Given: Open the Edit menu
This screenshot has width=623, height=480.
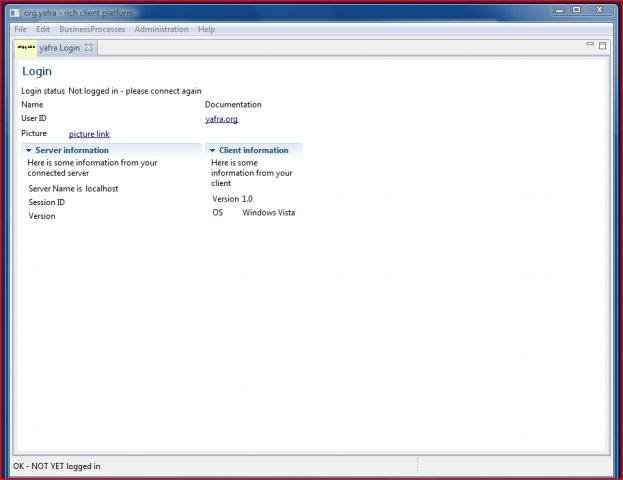Looking at the screenshot, I should (x=43, y=29).
